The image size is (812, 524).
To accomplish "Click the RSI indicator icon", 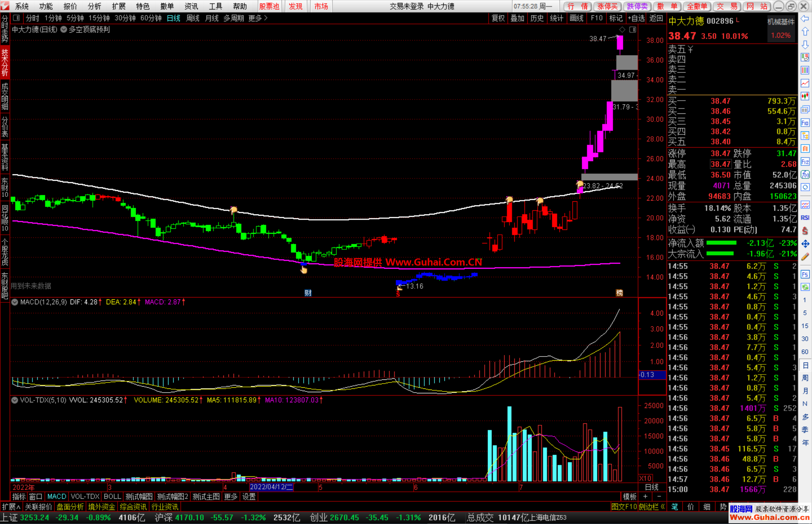I will click(x=805, y=218).
